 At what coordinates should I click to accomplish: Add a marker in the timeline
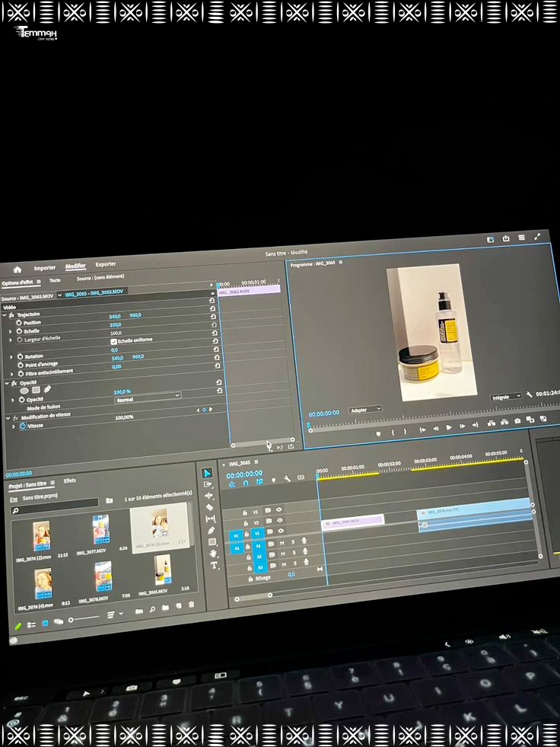point(274,480)
